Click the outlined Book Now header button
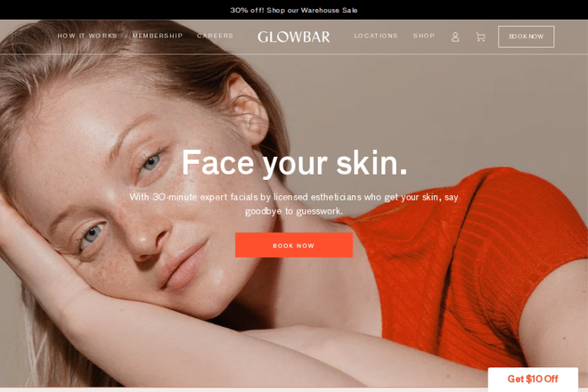Screen dimensions: 588x392 coord(526,37)
